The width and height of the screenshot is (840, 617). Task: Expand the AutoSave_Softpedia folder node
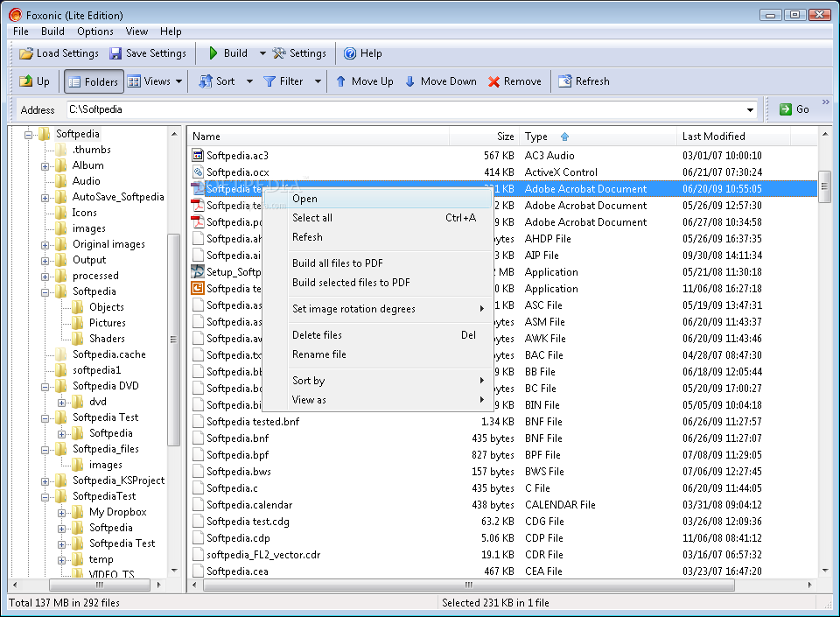[x=45, y=198]
